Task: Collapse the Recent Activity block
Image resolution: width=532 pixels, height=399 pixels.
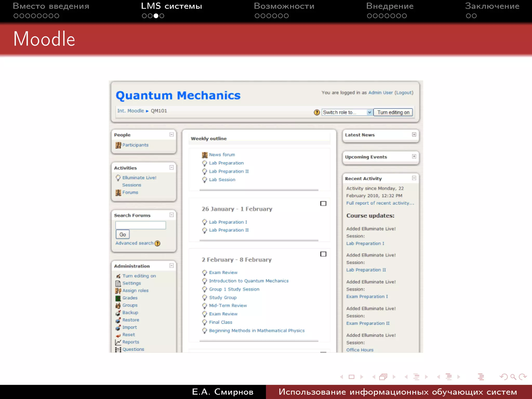Action: [x=414, y=178]
